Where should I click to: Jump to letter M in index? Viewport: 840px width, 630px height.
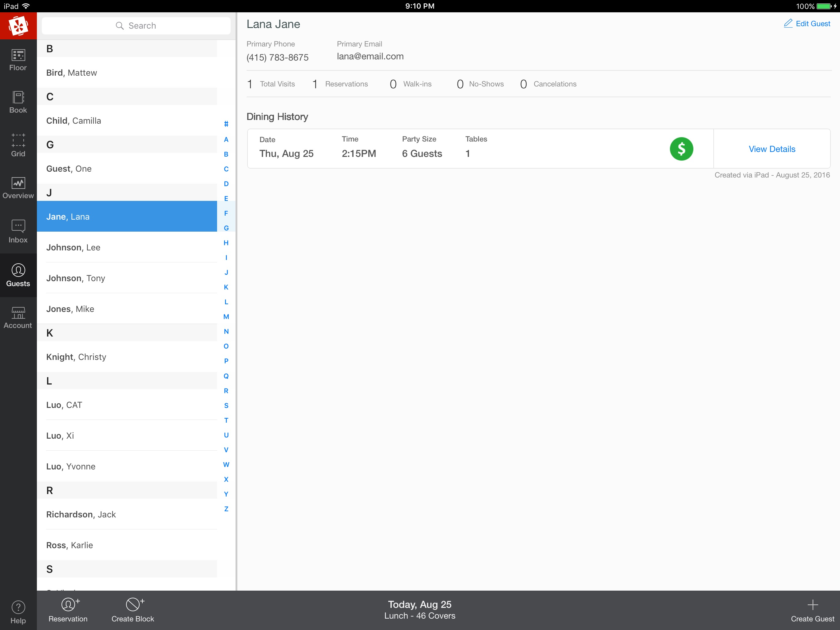[x=226, y=317]
